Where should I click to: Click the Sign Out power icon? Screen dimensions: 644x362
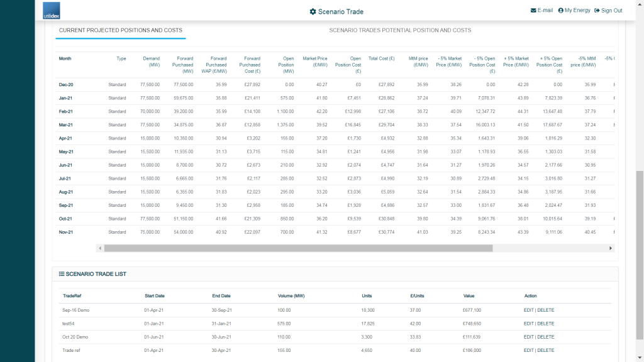(x=597, y=11)
